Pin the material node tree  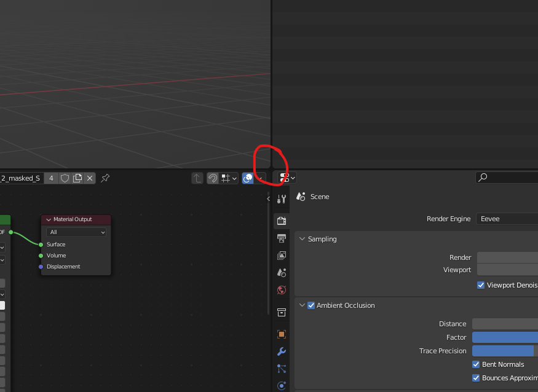[105, 178]
